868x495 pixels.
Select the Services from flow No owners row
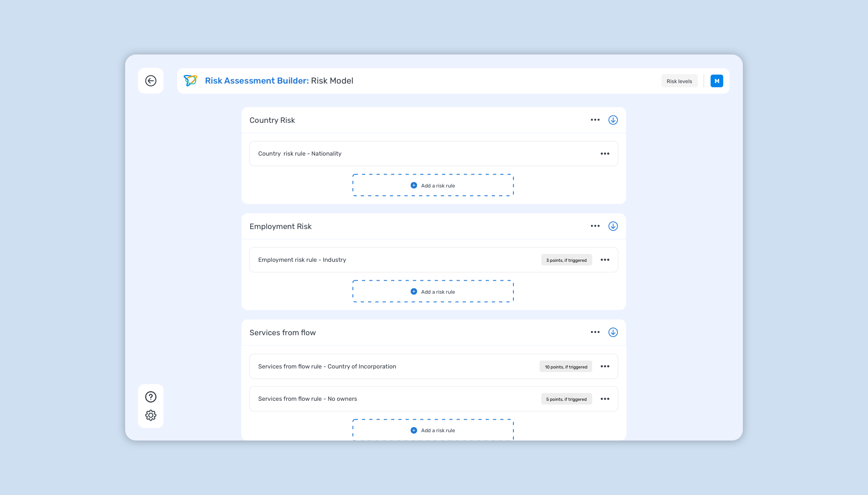point(434,399)
